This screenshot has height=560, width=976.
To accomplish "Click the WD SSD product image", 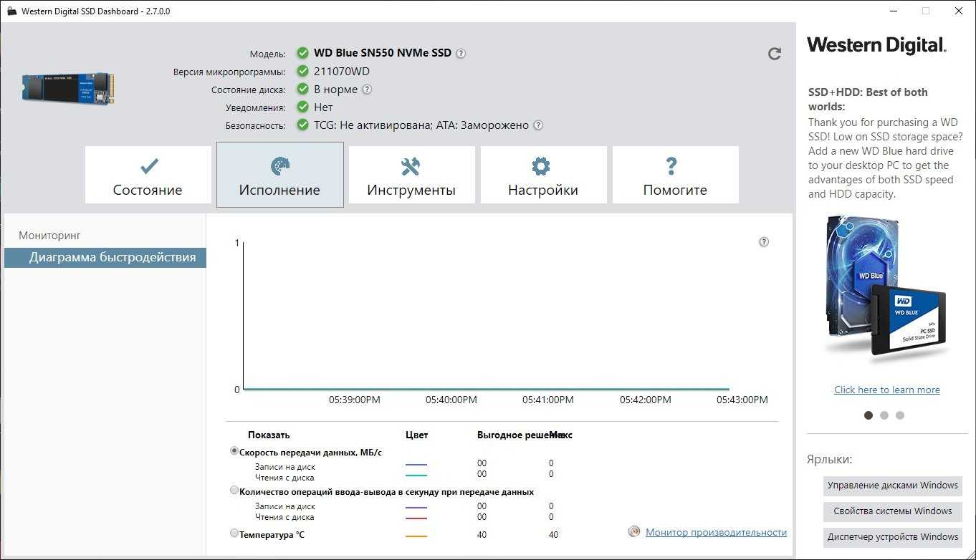I will click(68, 87).
